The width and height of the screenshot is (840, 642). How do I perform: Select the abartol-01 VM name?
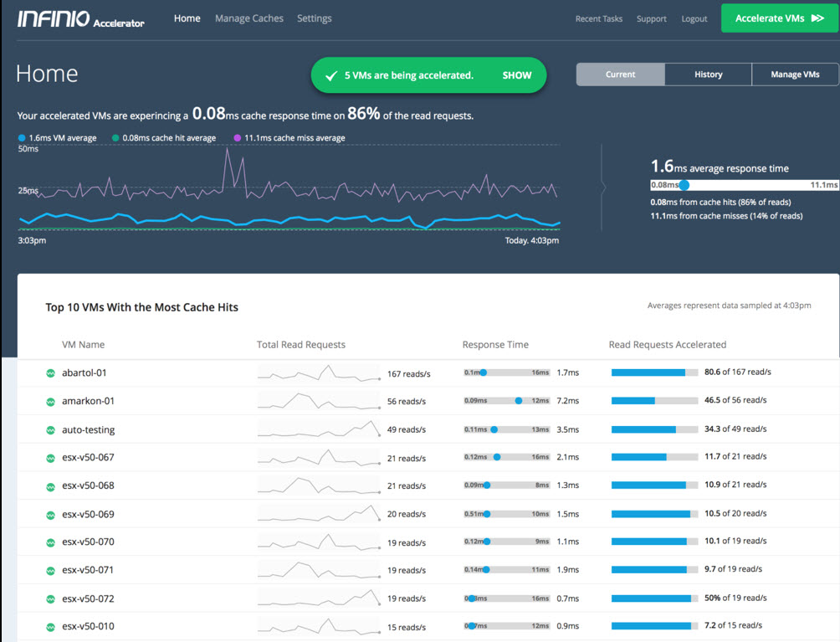click(x=85, y=372)
